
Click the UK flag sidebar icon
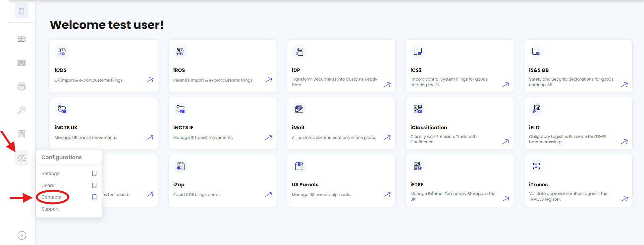pos(22,39)
